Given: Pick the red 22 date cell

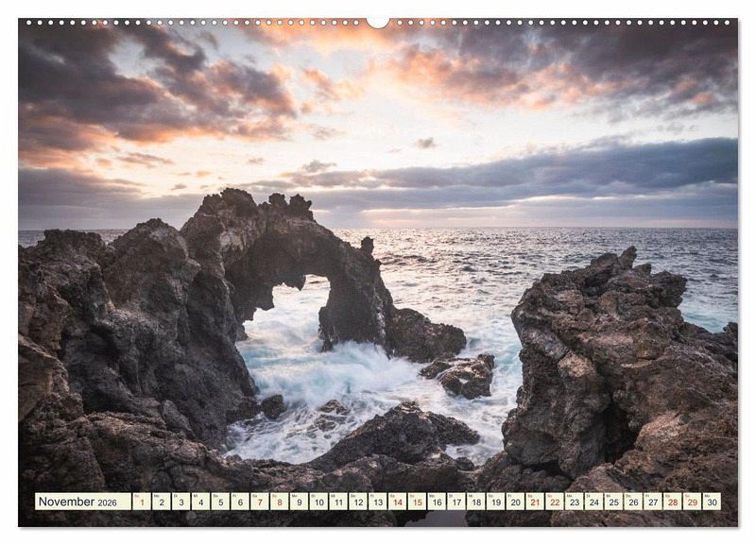Looking at the screenshot, I should (555, 502).
